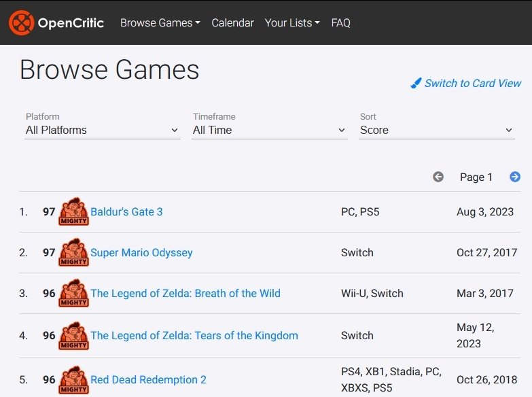Open the Red Dead Redemption 2 link
The image size is (532, 397).
tap(148, 379)
